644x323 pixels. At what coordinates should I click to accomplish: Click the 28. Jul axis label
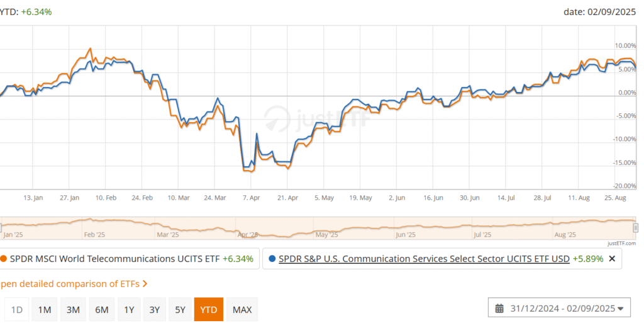[x=542, y=198]
